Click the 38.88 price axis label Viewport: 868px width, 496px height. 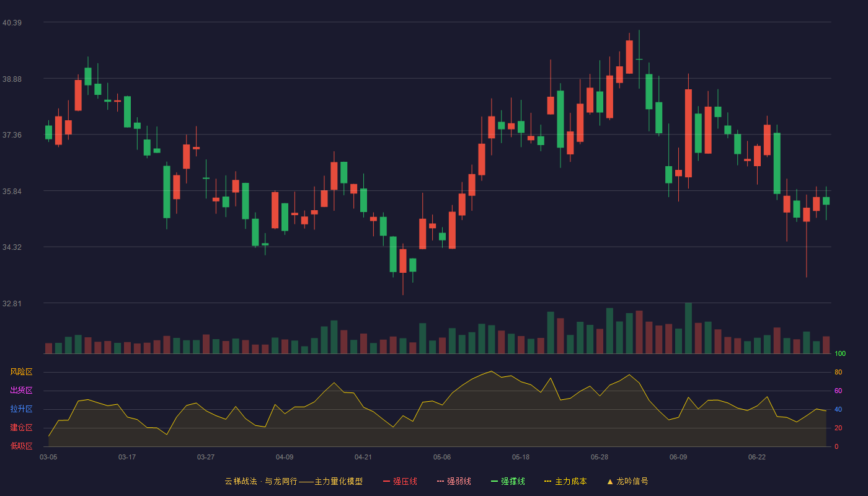click(x=12, y=79)
